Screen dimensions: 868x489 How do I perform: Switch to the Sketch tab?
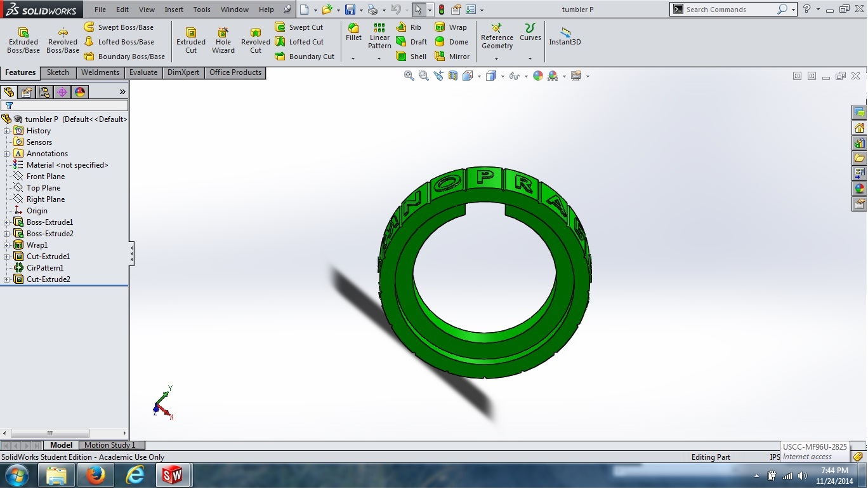point(58,72)
